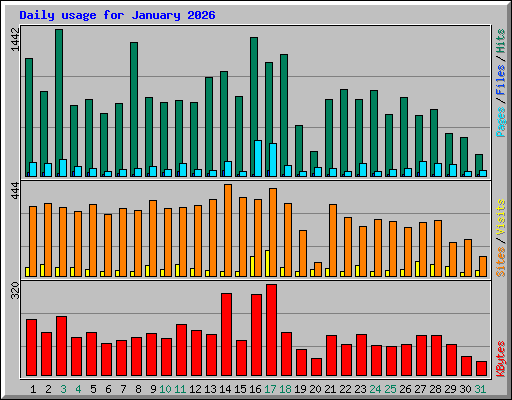512x400 pixels.
Task: Click the orange visits bar for day 20
Action: point(318,269)
